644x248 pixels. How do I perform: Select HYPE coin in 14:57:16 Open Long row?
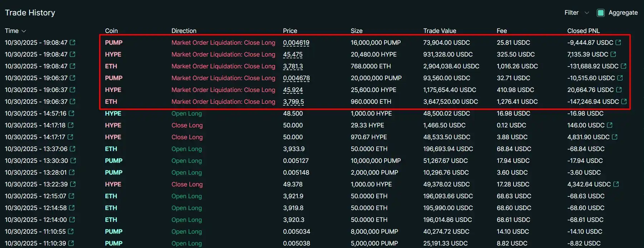coord(113,113)
